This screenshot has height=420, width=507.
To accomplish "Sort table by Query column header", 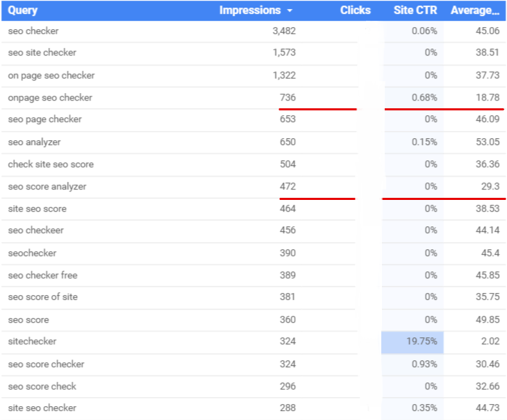I will click(x=23, y=10).
